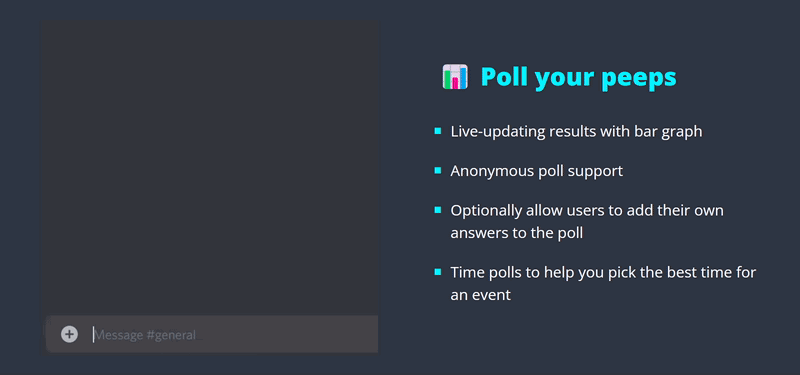Viewport: 800px width, 375px height.
Task: Focus the Message #general input field
Action: point(212,334)
